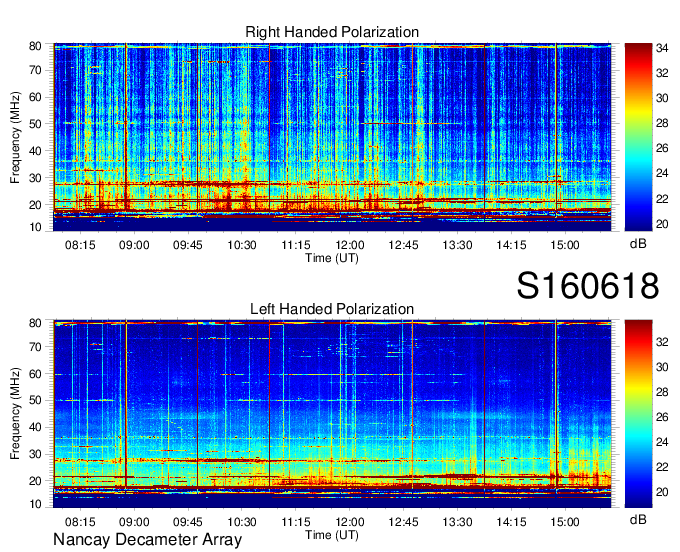This screenshot has height=552, width=680.
Task: Click the 50 MHz tick on Right Handed plot
Action: coord(35,124)
